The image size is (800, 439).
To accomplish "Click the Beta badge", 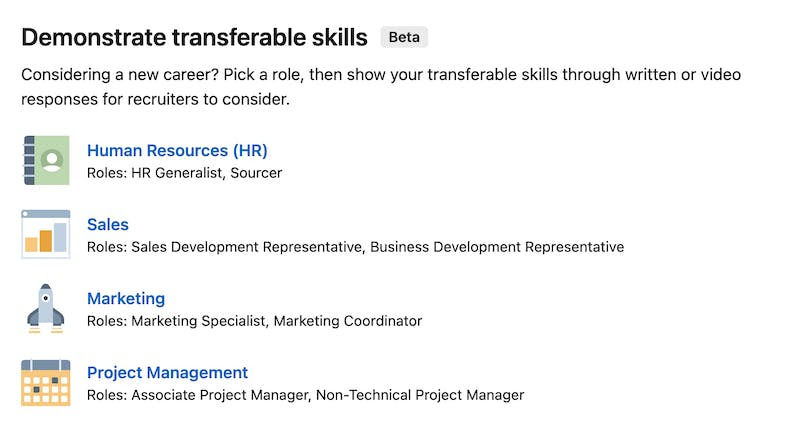I will 404,37.
